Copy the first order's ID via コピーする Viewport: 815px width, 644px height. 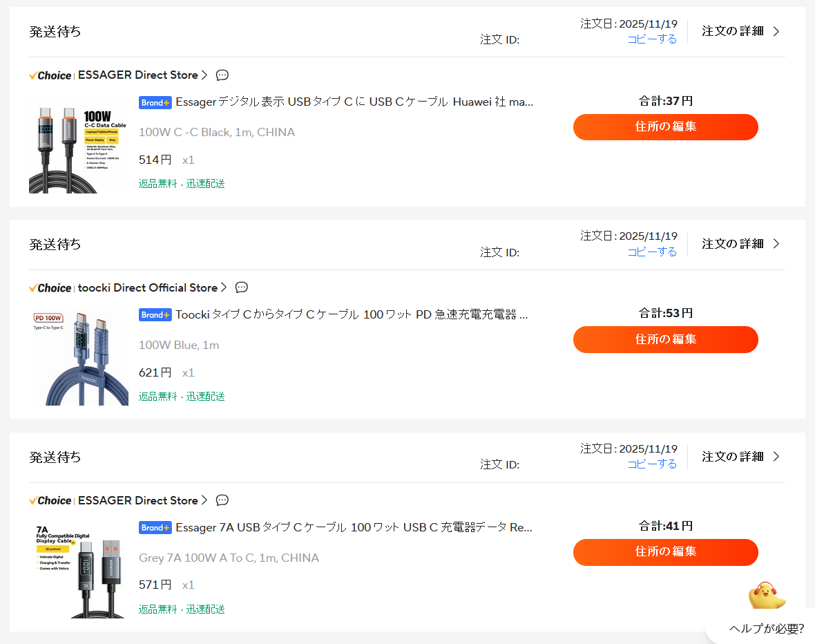tap(652, 39)
